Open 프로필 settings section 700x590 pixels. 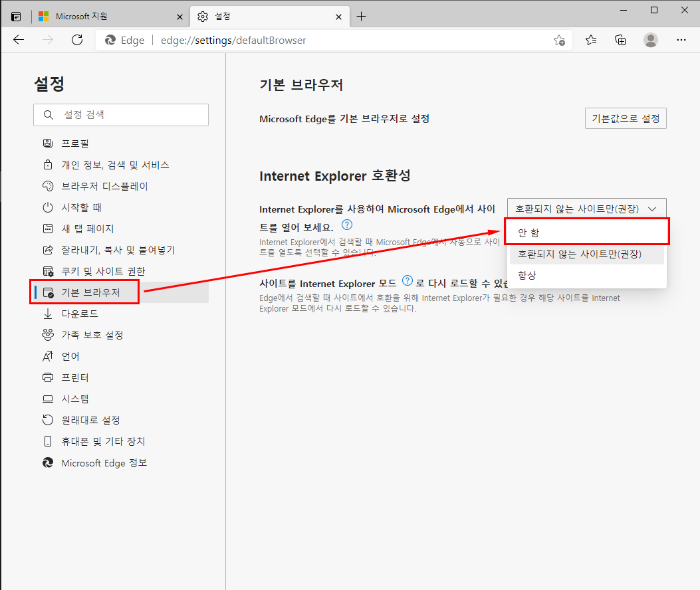point(121,144)
